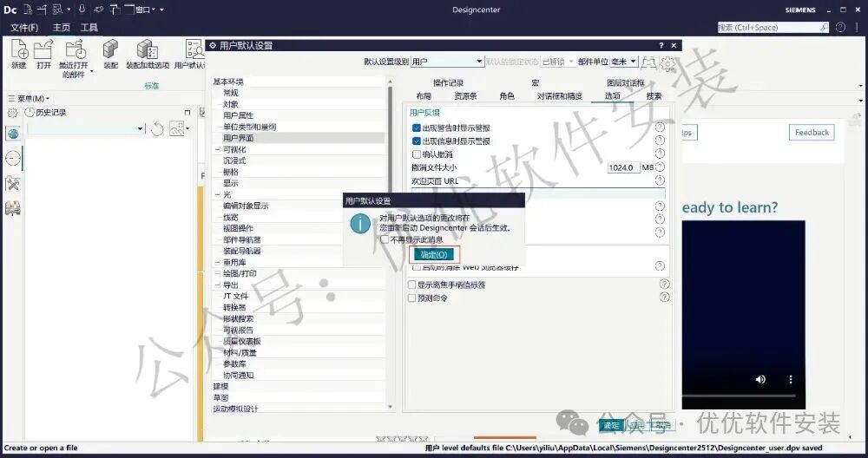Open the history clock sidebar tab
This screenshot has width=868, height=458.
[13, 159]
